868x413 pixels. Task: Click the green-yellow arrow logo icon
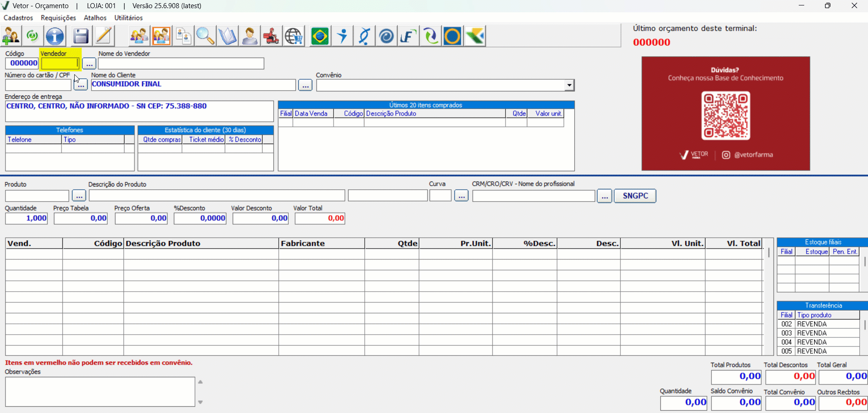tap(475, 36)
